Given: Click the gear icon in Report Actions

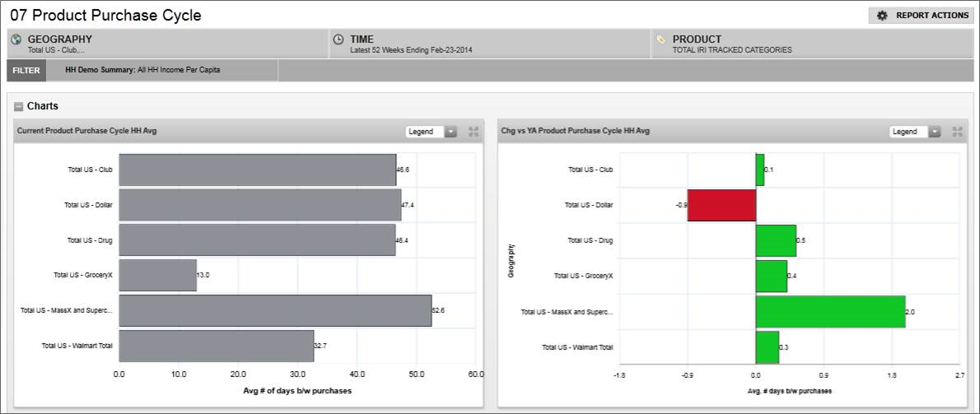Looking at the screenshot, I should point(882,16).
